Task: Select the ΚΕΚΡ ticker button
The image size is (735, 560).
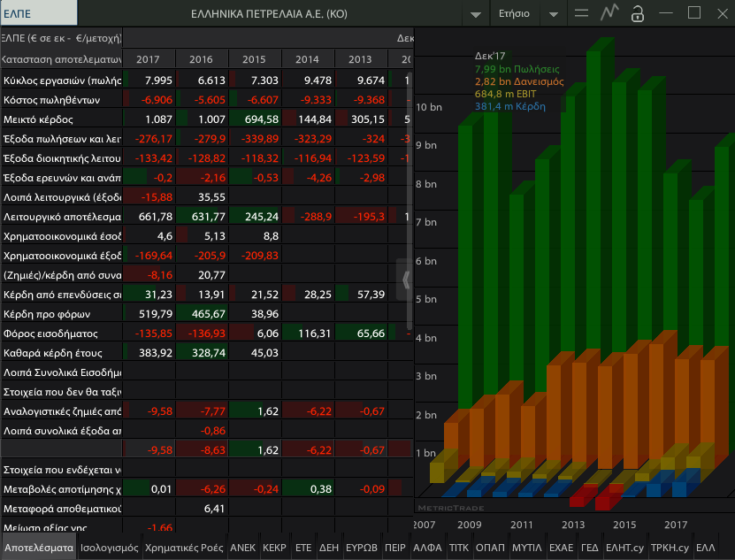Action: pyautogui.click(x=274, y=548)
